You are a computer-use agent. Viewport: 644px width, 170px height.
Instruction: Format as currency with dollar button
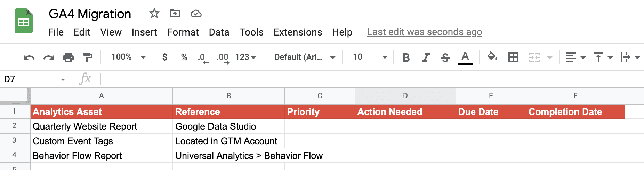(x=165, y=57)
